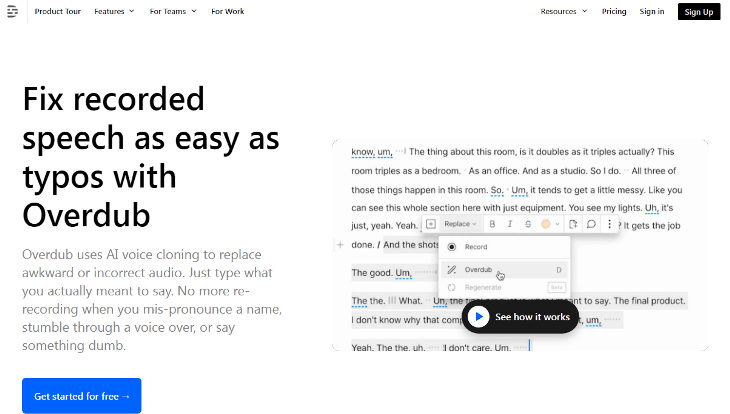730x414 pixels.
Task: Play the See how it works video
Action: pyautogui.click(x=520, y=317)
